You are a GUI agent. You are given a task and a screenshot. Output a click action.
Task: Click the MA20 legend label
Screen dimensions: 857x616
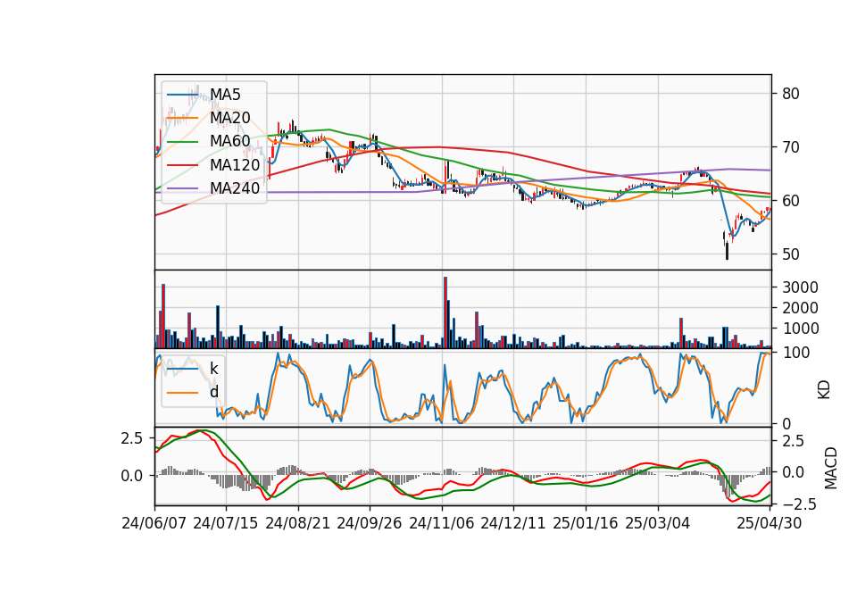229,118
